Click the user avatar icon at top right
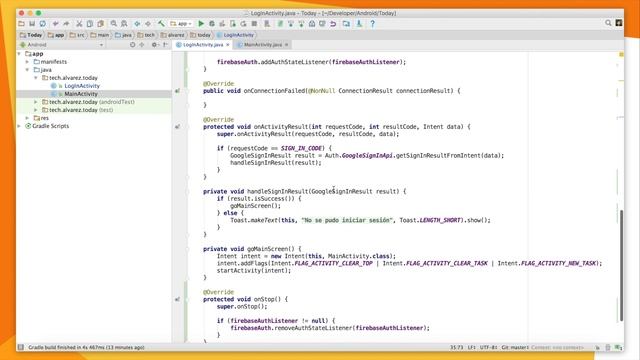 click(619, 23)
